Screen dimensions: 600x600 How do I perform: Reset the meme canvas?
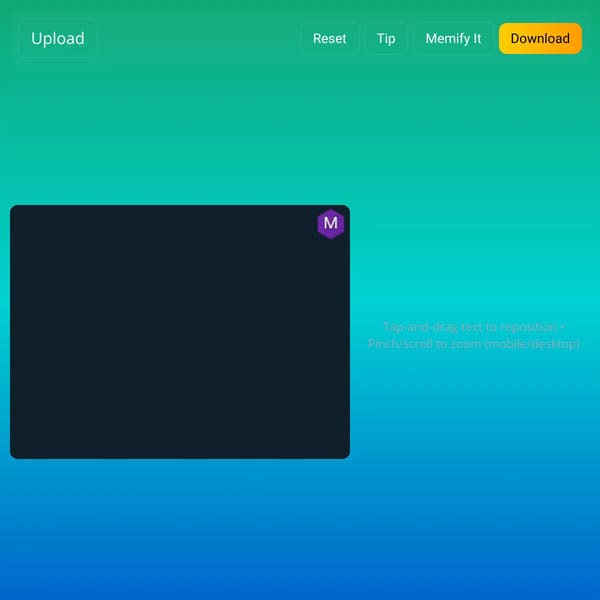(x=329, y=39)
